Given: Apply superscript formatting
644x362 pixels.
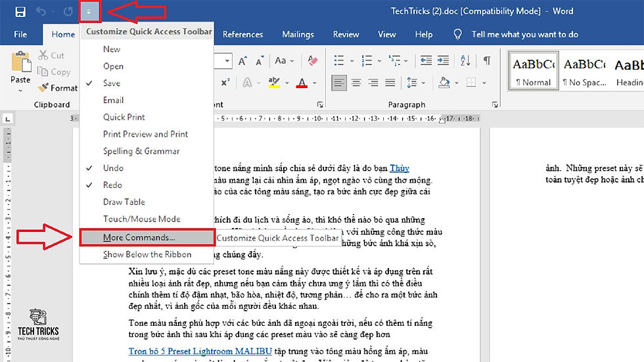Looking at the screenshot, I should pos(225,83).
